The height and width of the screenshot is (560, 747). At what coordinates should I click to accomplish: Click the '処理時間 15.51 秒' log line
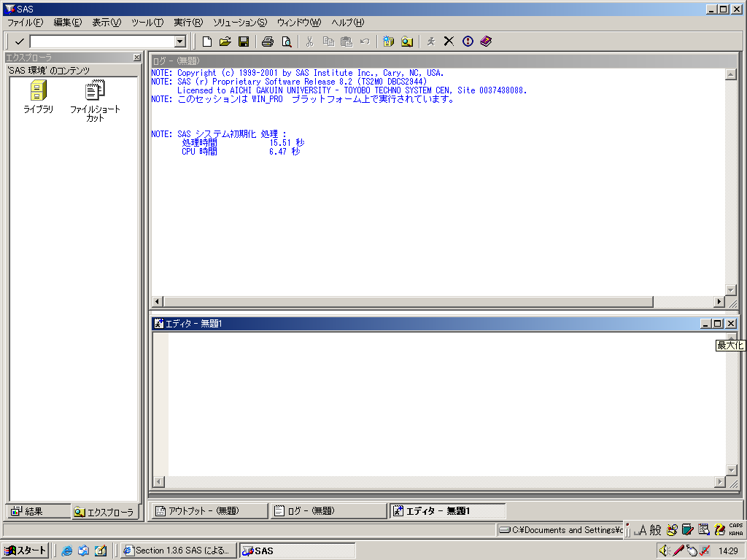[243, 142]
